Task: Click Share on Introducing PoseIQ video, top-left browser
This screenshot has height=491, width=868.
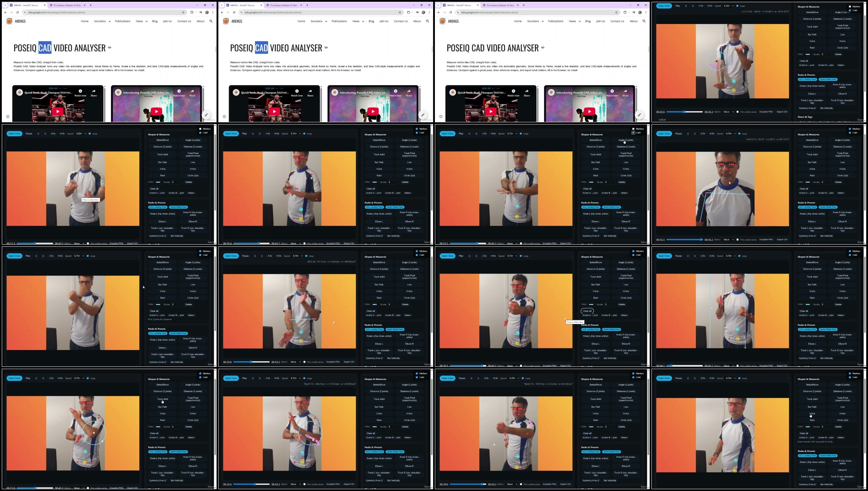Action: [192, 93]
